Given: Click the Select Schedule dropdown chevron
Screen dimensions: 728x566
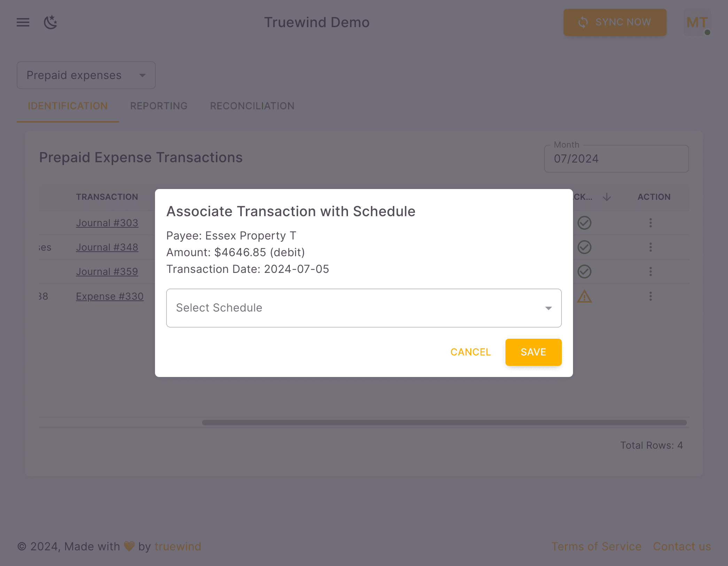Looking at the screenshot, I should pos(548,308).
